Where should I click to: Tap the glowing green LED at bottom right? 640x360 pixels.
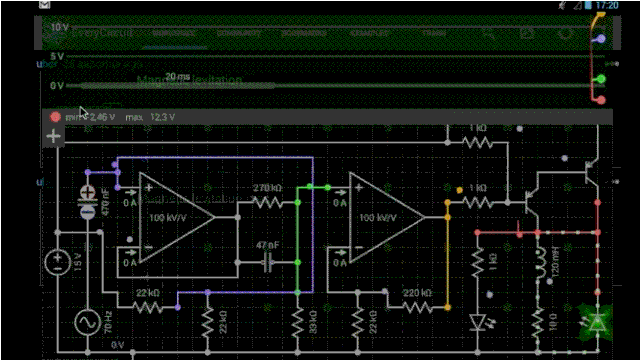[x=596, y=322]
